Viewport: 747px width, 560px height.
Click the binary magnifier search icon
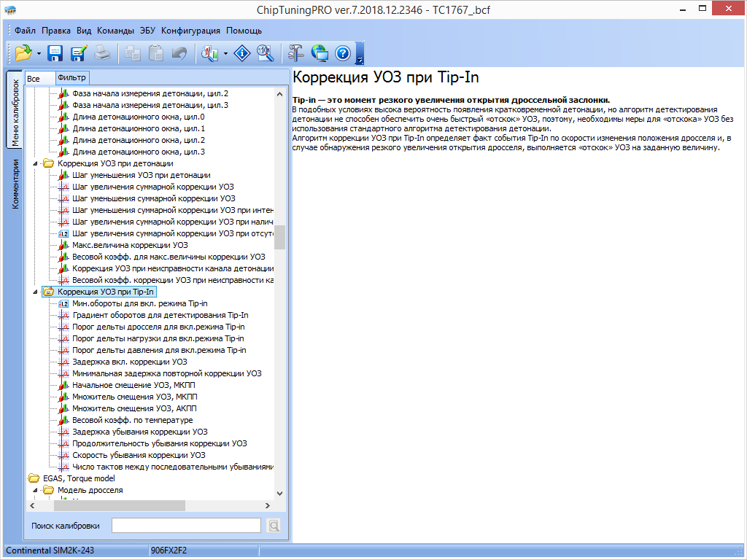(x=266, y=52)
